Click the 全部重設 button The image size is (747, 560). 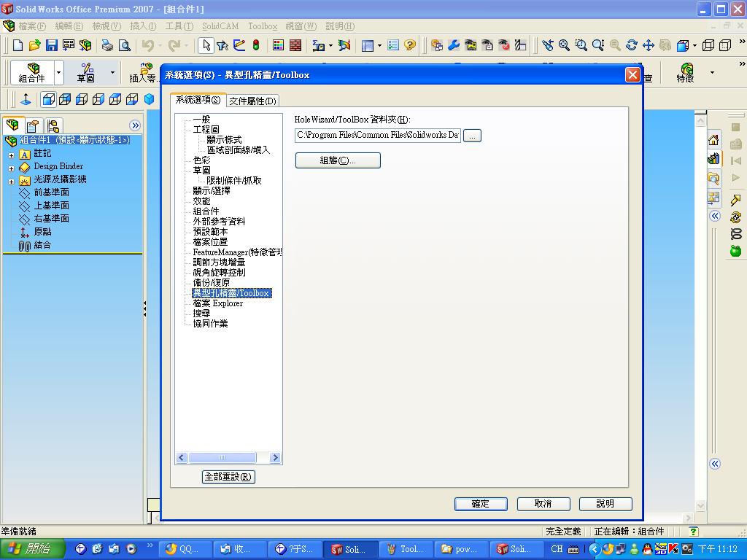[228, 477]
